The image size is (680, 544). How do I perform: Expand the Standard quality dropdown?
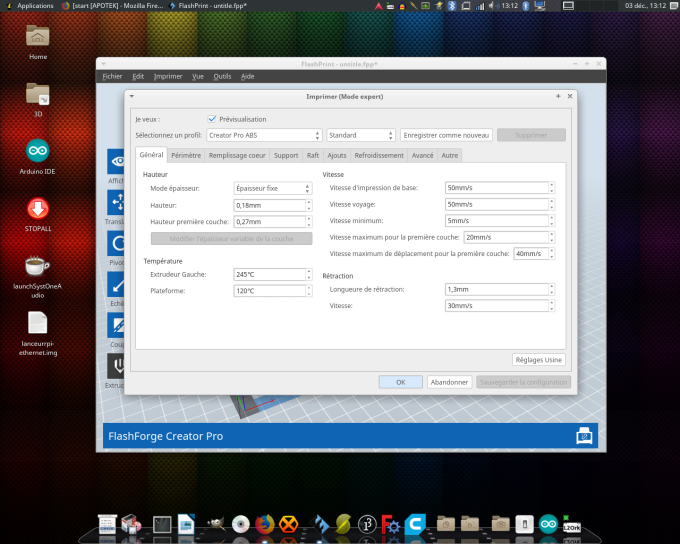tap(360, 135)
